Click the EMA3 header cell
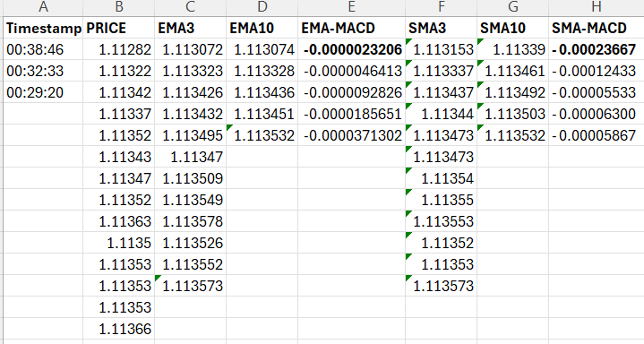The image size is (644, 344). click(190, 28)
